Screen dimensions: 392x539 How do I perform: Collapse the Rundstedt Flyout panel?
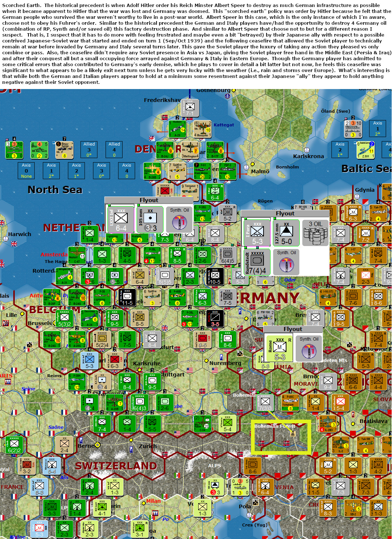click(285, 214)
